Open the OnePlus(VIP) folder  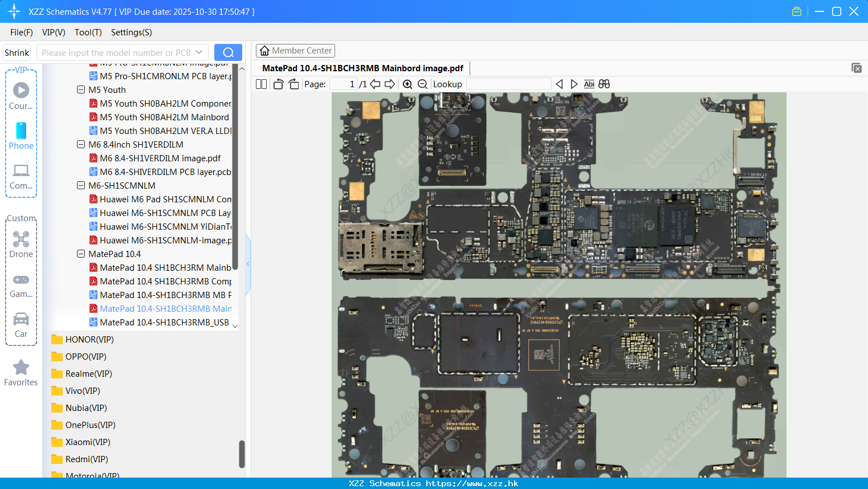pyautogui.click(x=83, y=425)
